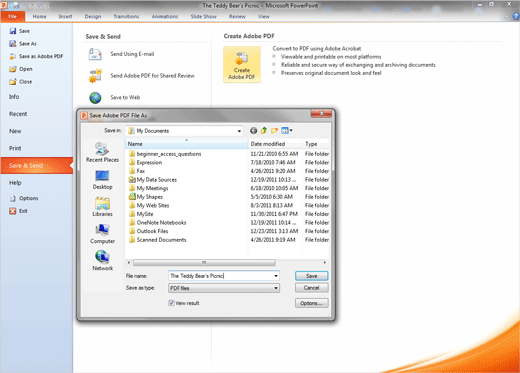Open Info in backstage menu

[14, 97]
